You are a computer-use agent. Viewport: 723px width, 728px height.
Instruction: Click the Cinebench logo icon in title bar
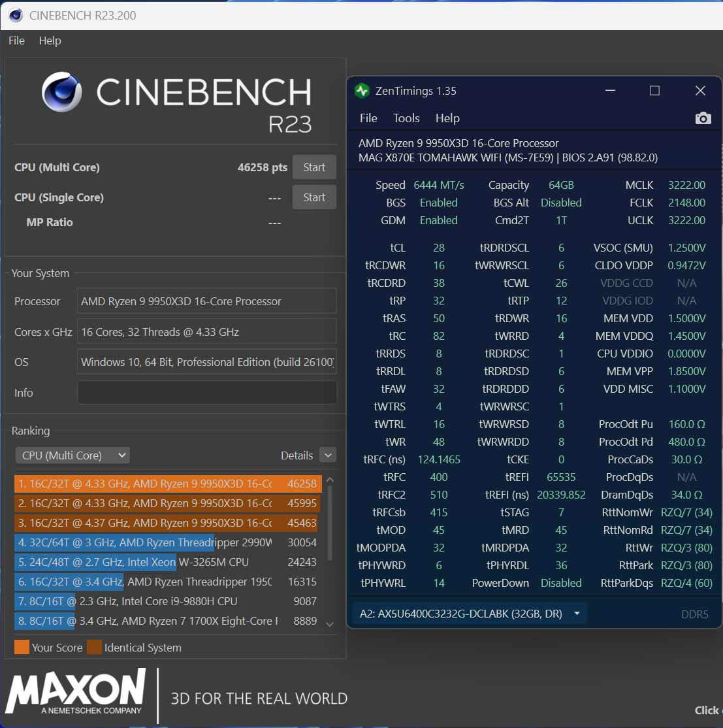tap(16, 15)
